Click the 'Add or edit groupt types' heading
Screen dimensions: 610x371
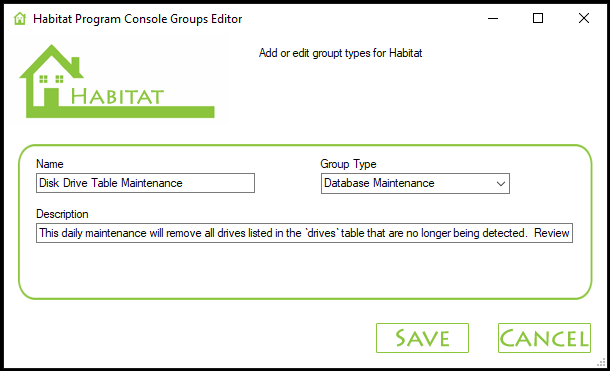point(340,53)
